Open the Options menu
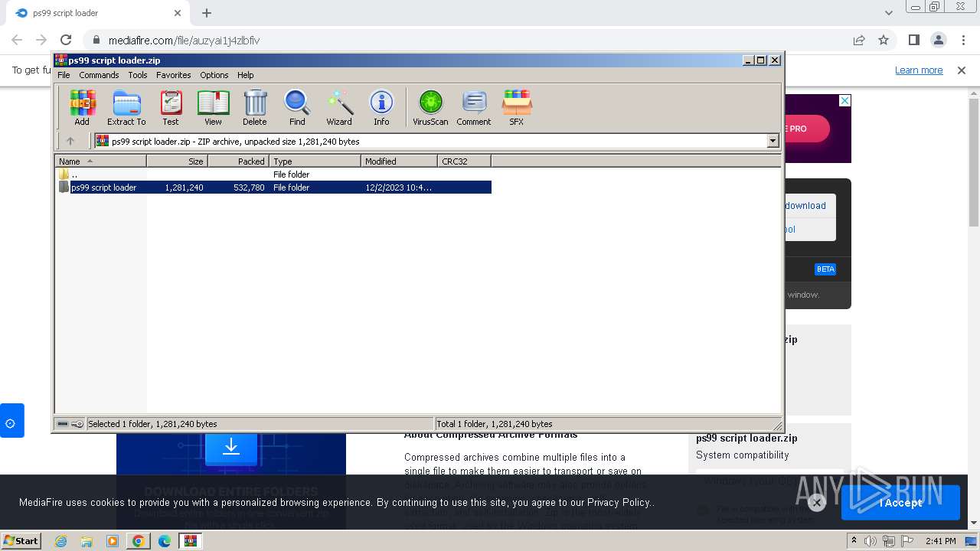Image resolution: width=980 pixels, height=551 pixels. click(x=214, y=75)
